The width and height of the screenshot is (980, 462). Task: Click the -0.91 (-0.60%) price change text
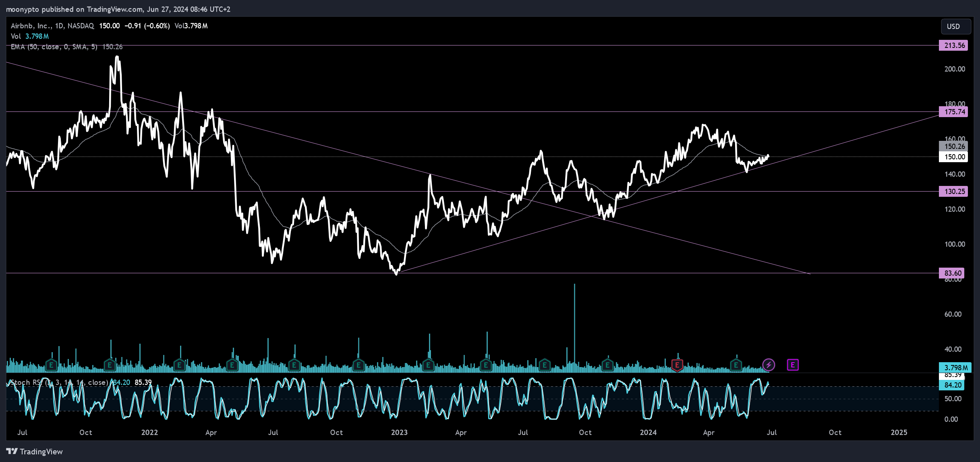click(x=147, y=26)
